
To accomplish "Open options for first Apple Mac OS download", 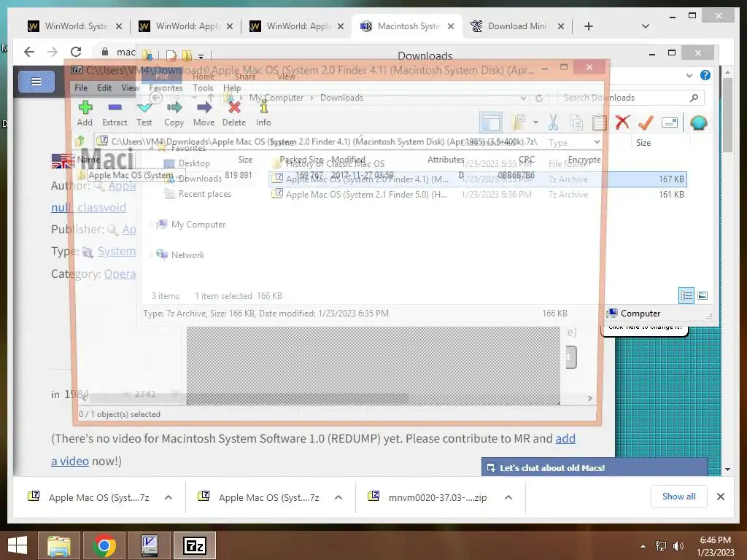I will (x=169, y=497).
